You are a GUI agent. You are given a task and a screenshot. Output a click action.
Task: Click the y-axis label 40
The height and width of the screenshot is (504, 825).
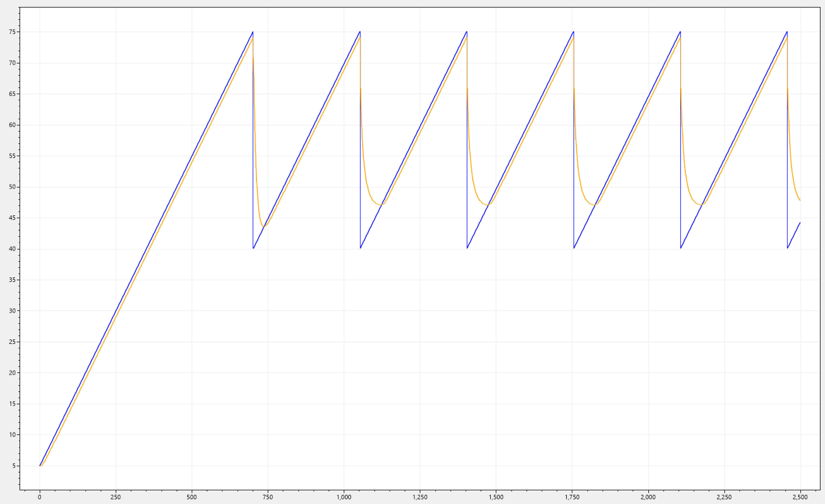[12, 249]
